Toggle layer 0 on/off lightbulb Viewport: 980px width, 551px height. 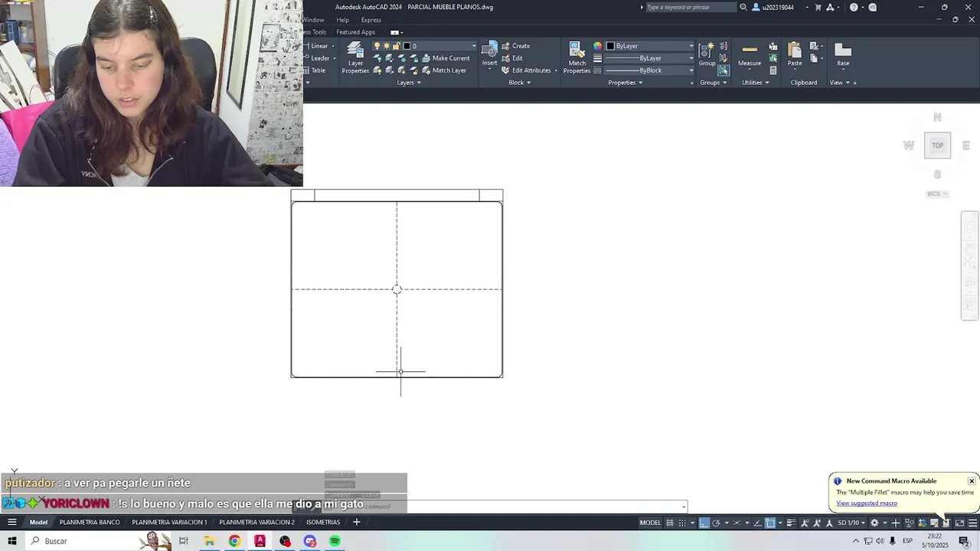tap(377, 46)
